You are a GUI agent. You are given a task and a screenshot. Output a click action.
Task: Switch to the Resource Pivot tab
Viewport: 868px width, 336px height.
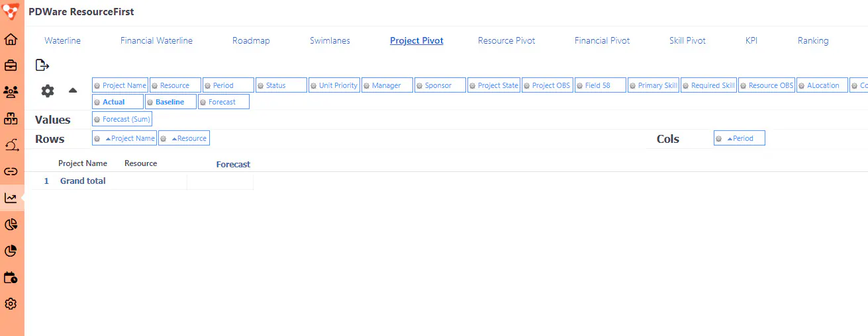click(506, 40)
